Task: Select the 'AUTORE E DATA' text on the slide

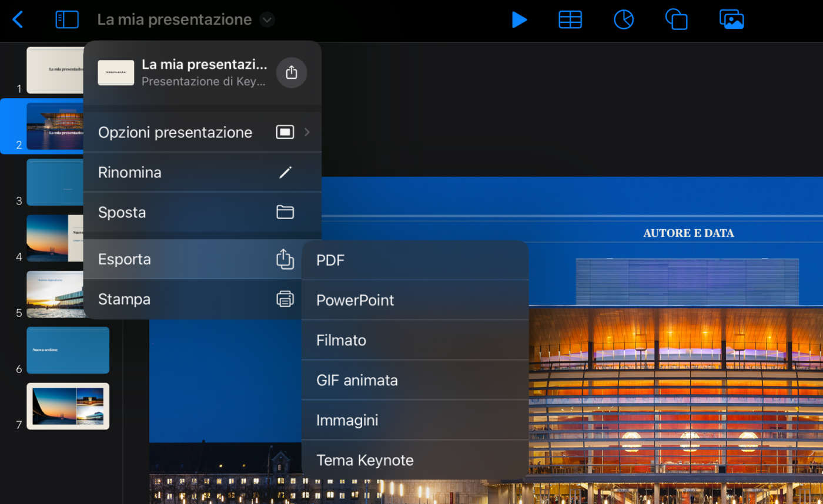Action: [688, 233]
